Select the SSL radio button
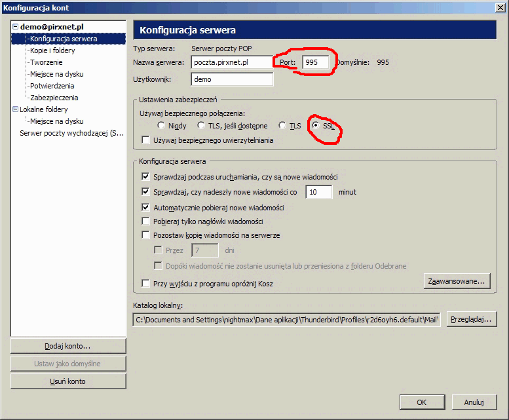Screen dimensions: 509x420 coord(316,126)
